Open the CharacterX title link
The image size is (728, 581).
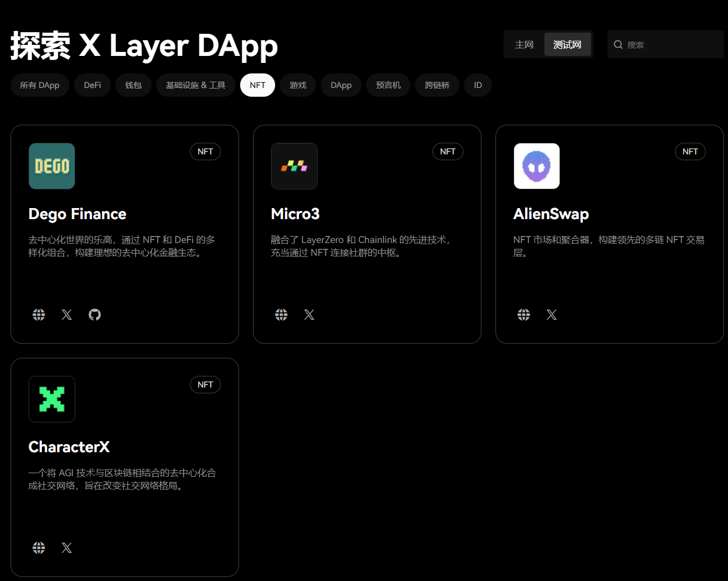69,447
